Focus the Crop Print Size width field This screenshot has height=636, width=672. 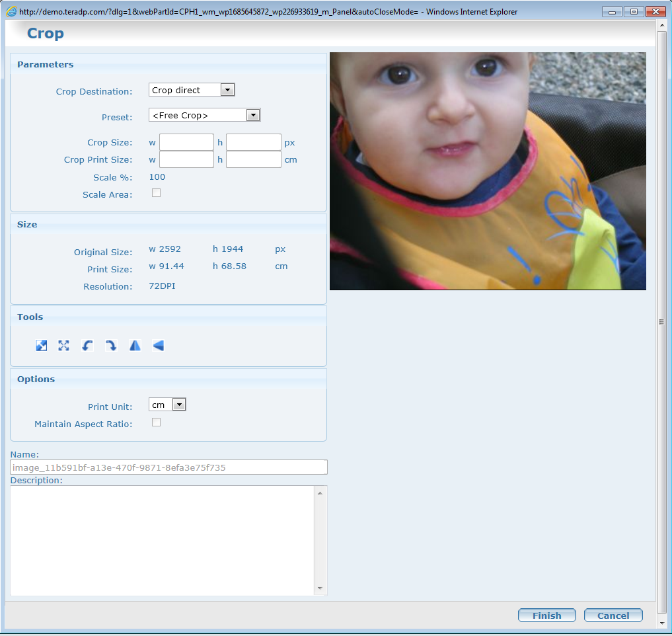point(186,159)
